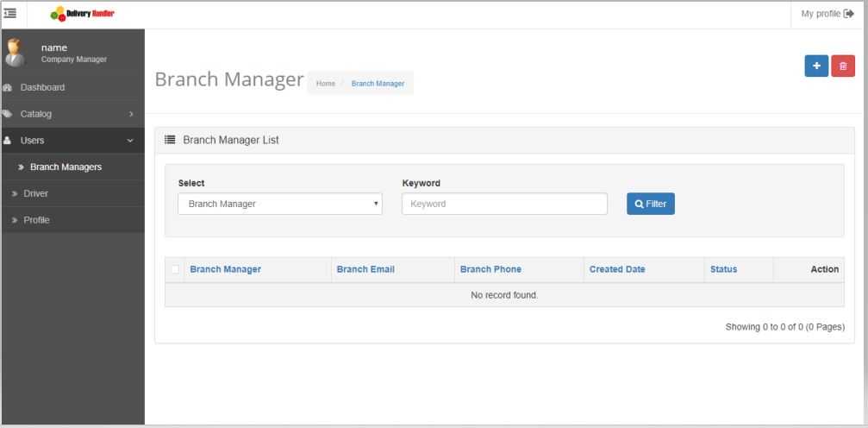Open the Catalog menu
The width and height of the screenshot is (868, 428).
(72, 114)
